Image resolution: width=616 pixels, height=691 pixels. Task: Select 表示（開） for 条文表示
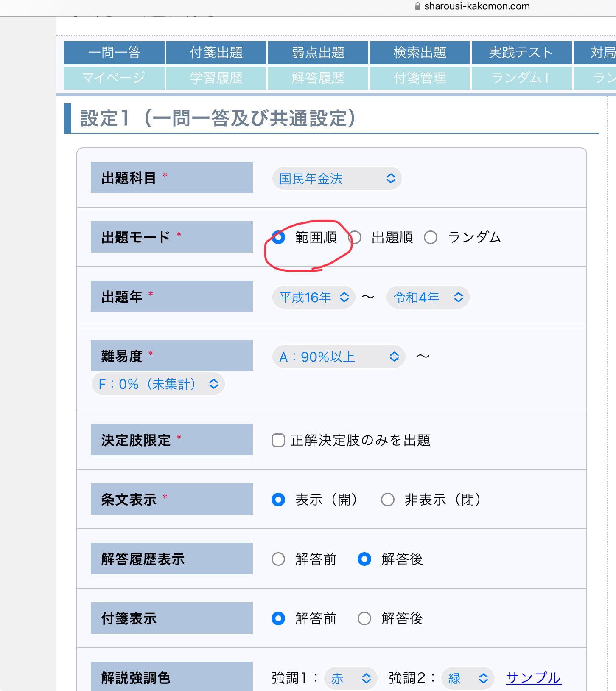click(x=278, y=500)
